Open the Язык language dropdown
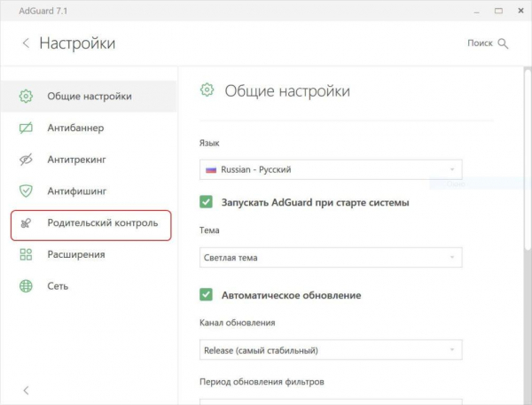 click(331, 169)
